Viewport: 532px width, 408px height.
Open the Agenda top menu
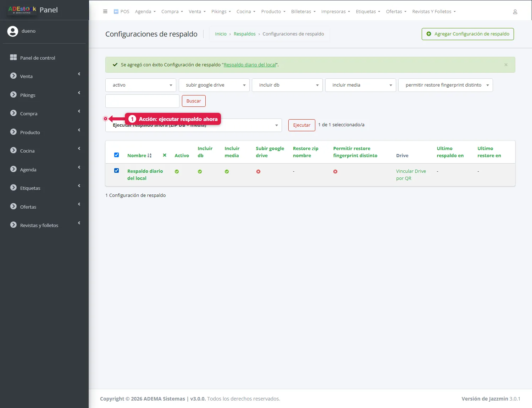click(x=145, y=11)
